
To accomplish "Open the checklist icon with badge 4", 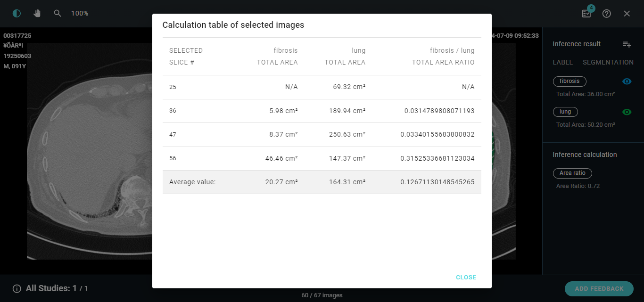I will click(586, 13).
